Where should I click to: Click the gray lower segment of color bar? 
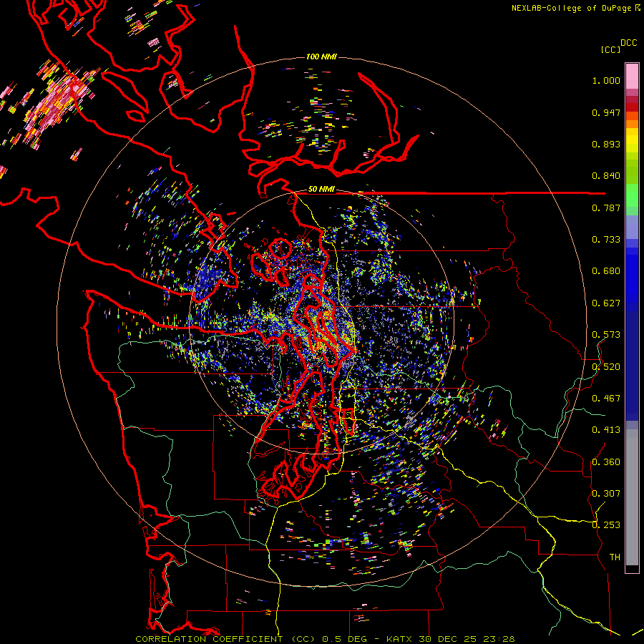[632, 497]
